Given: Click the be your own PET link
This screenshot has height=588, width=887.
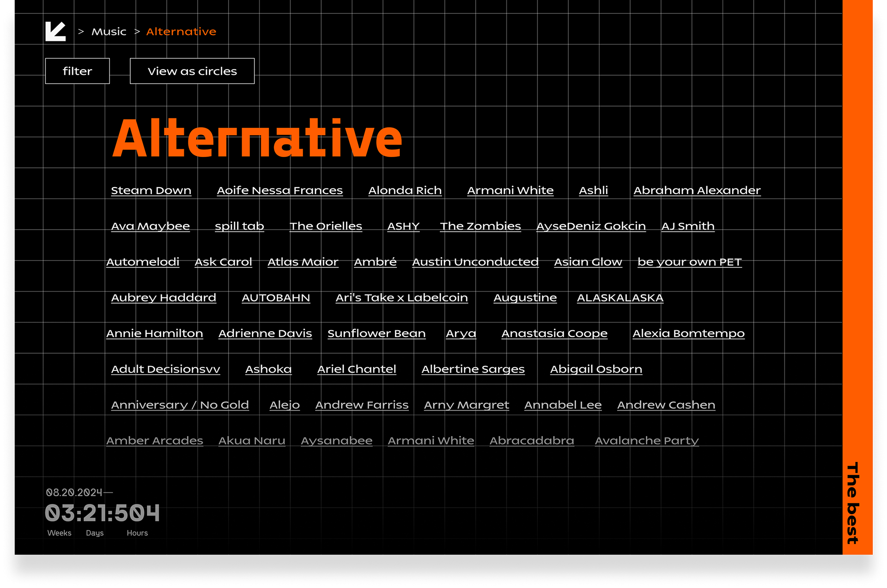Looking at the screenshot, I should point(689,262).
